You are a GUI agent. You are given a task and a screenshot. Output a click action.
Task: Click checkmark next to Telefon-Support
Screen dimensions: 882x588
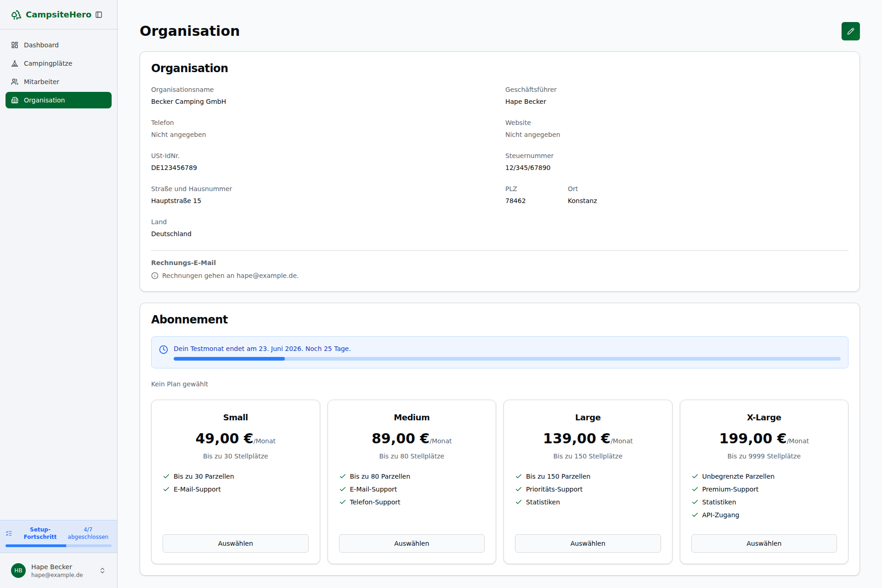(342, 502)
